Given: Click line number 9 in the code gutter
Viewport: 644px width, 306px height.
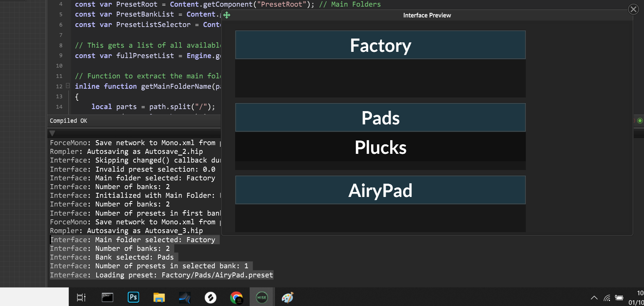Looking at the screenshot, I should [x=61, y=56].
